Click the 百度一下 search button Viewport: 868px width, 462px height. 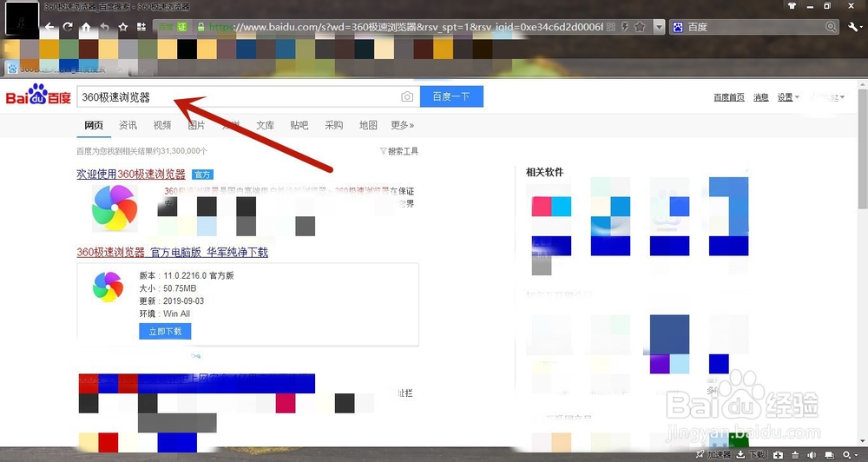coord(451,96)
